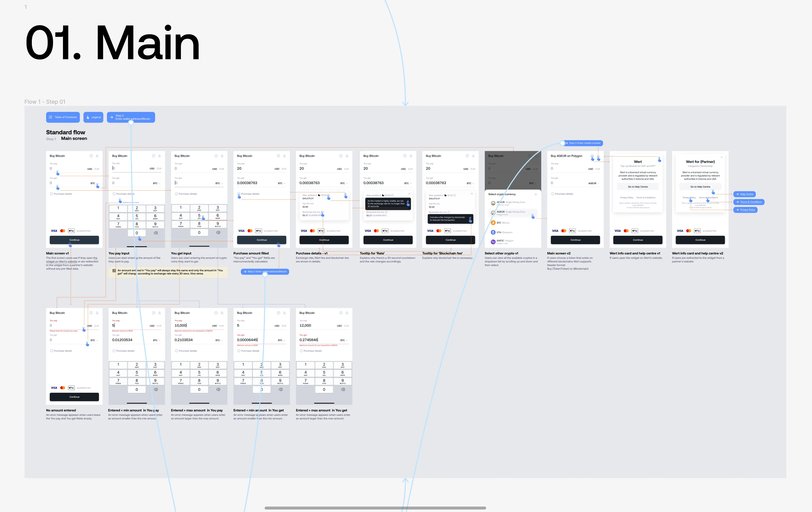Click the 'Step 2 Enter wallet address/Bitcoin' badge

click(x=131, y=117)
